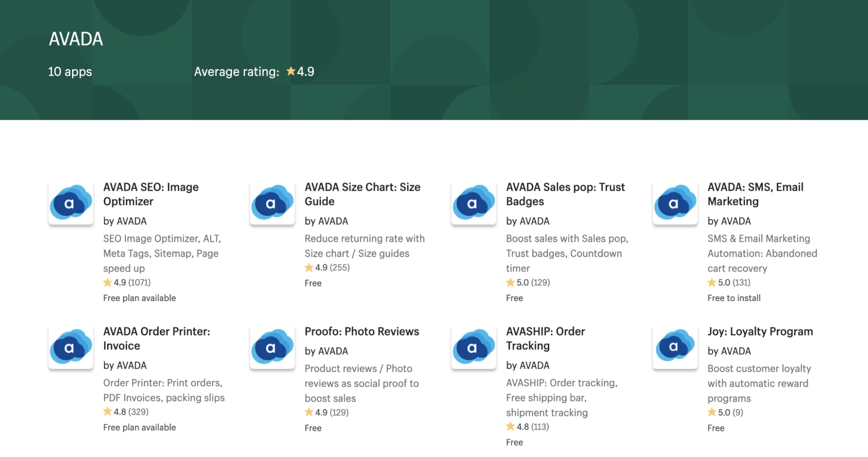Viewport: 868px width, 457px height.
Task: Click the AVADA Sales pop: Trust Badges title
Action: tap(565, 194)
